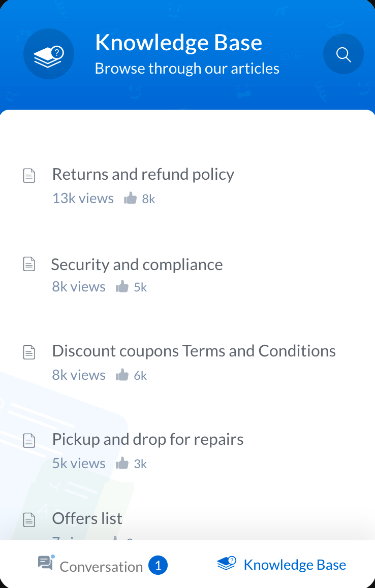Open the search magnifier icon

pyautogui.click(x=343, y=54)
